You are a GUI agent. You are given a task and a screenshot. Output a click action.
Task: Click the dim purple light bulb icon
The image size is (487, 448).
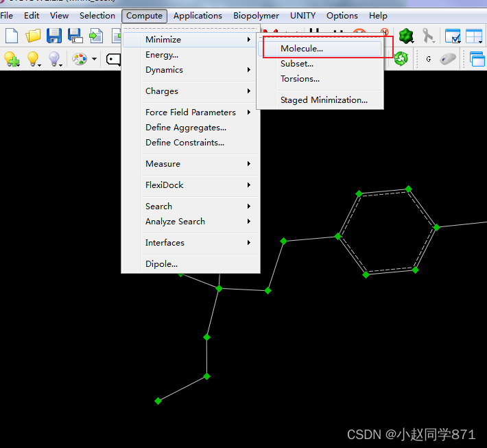55,59
